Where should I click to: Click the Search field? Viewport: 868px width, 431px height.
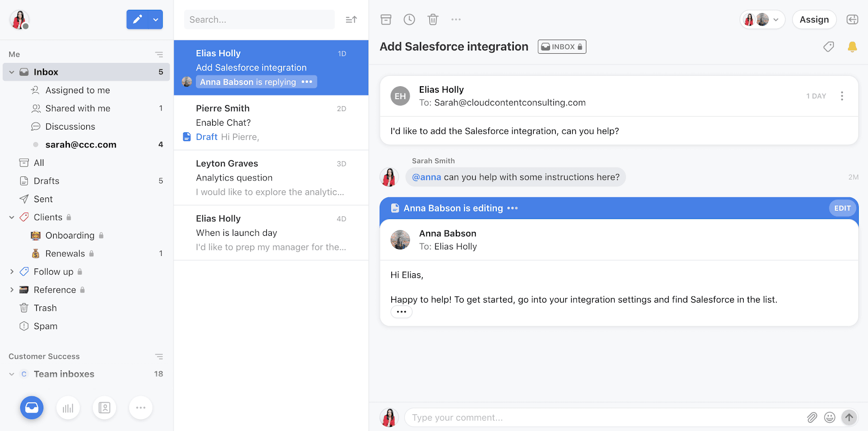(259, 20)
